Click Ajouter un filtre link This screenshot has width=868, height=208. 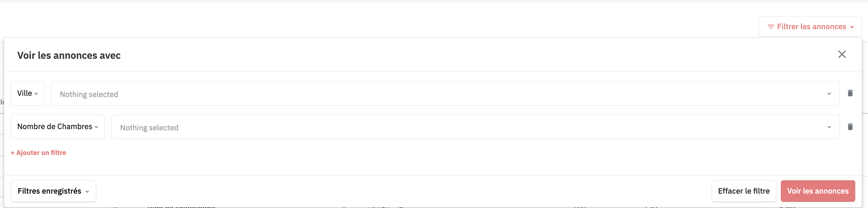39,153
